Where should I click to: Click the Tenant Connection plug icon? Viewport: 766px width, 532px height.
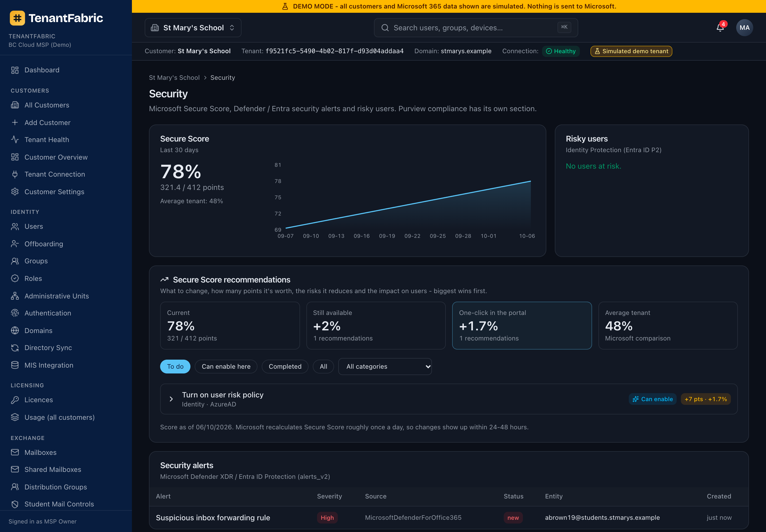point(15,174)
